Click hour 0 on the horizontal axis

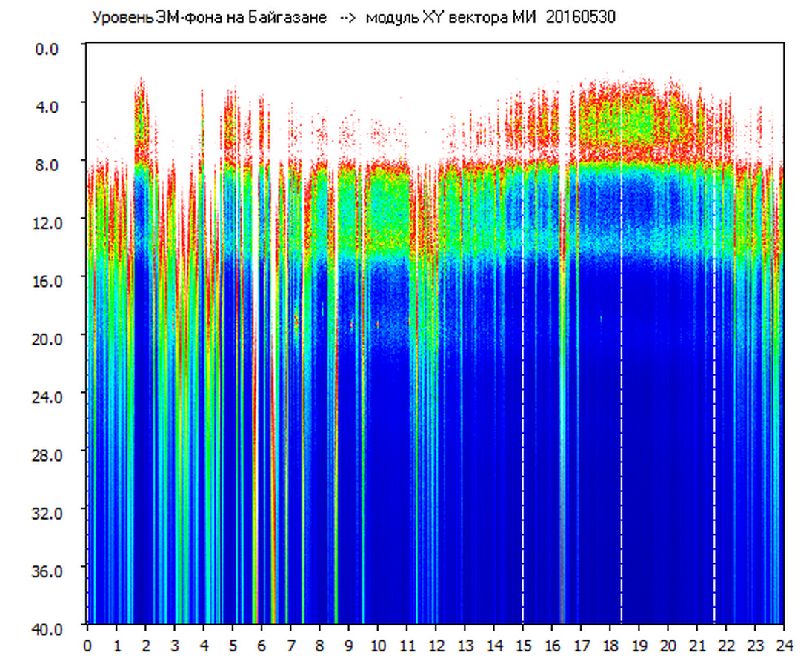87,645
